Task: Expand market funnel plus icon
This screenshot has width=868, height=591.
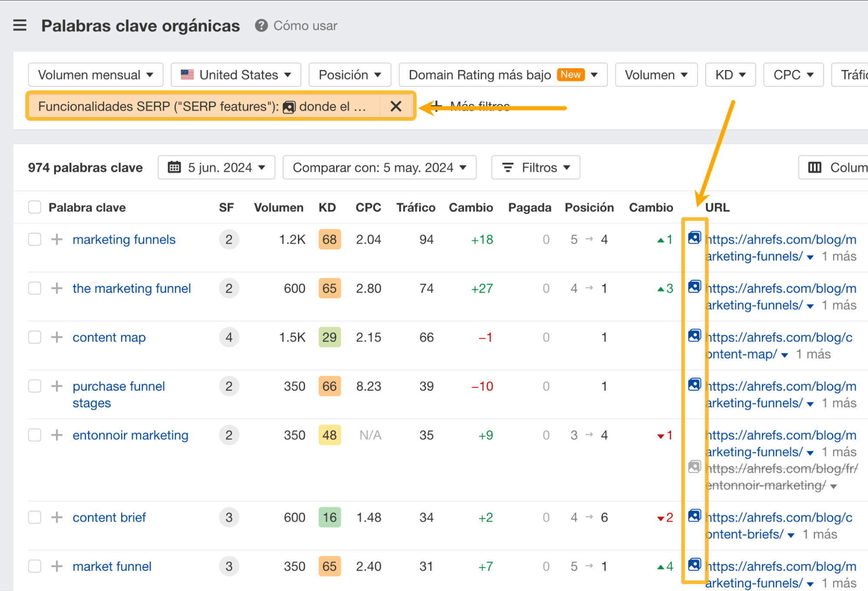Action: click(57, 566)
